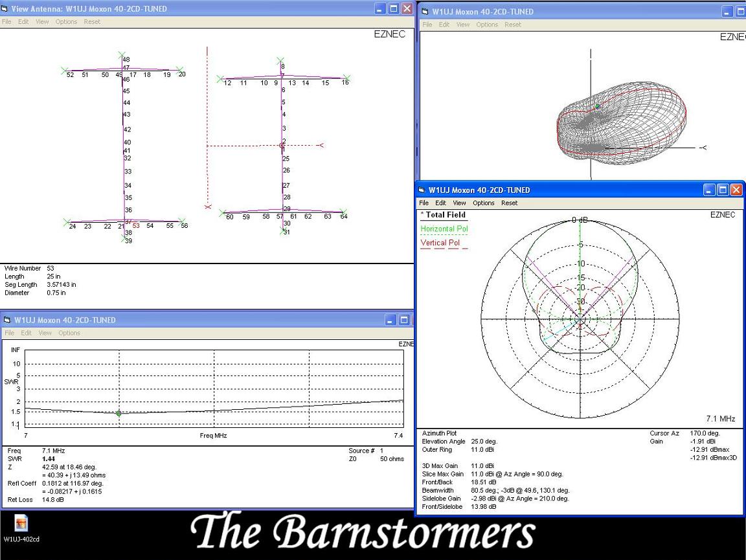
Task: Close the View Antenna window
Action: point(407,8)
